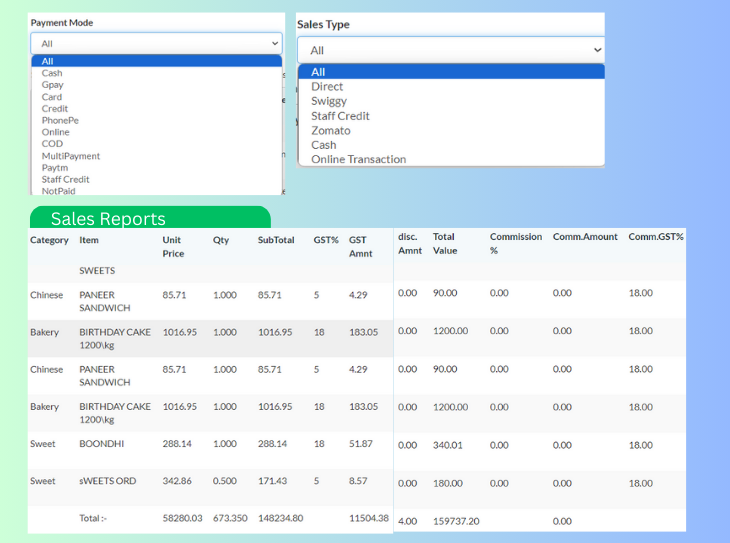Click total quantity 673.350
730x543 pixels.
click(230, 518)
